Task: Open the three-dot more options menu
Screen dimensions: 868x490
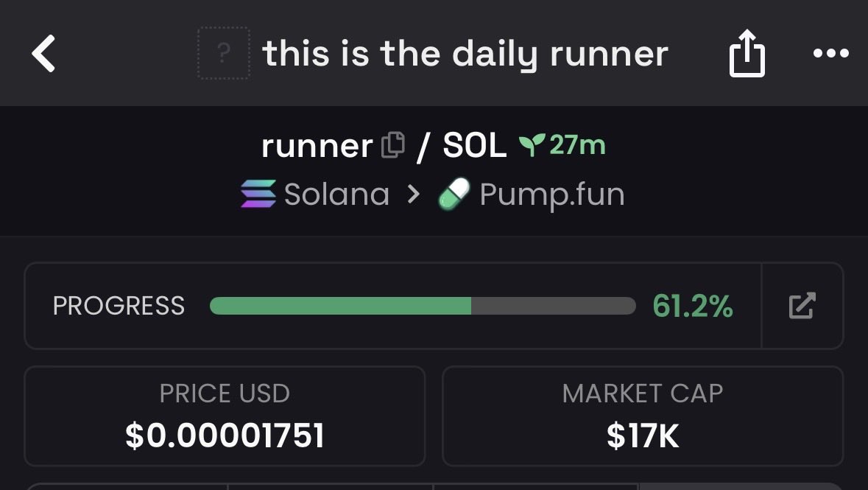Action: click(831, 54)
